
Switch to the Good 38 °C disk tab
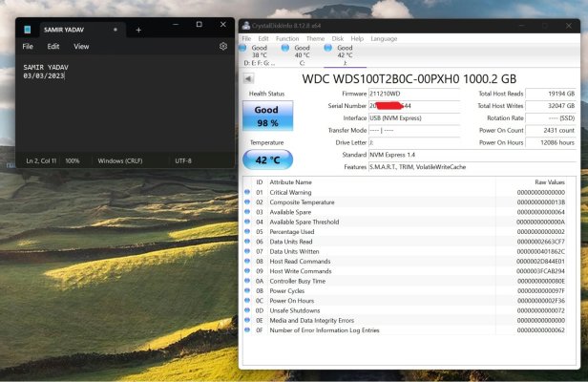click(259, 55)
